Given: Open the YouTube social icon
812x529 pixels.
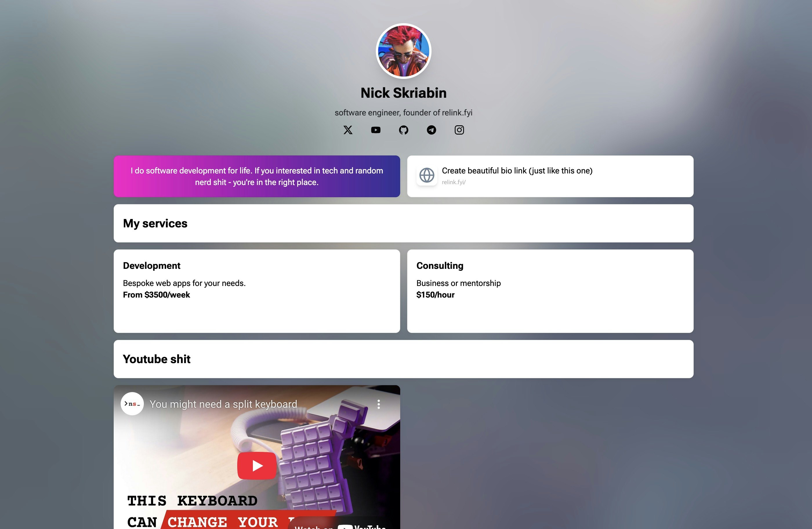Looking at the screenshot, I should coord(376,130).
